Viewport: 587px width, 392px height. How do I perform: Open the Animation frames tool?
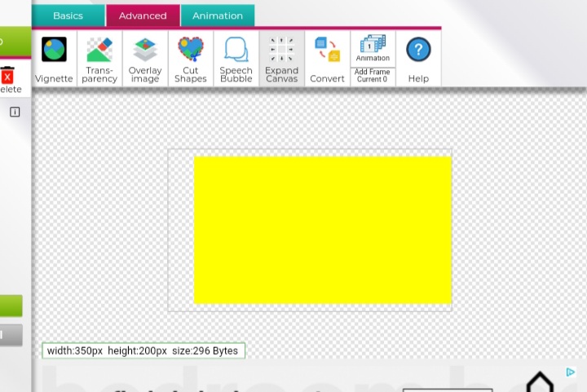click(373, 47)
